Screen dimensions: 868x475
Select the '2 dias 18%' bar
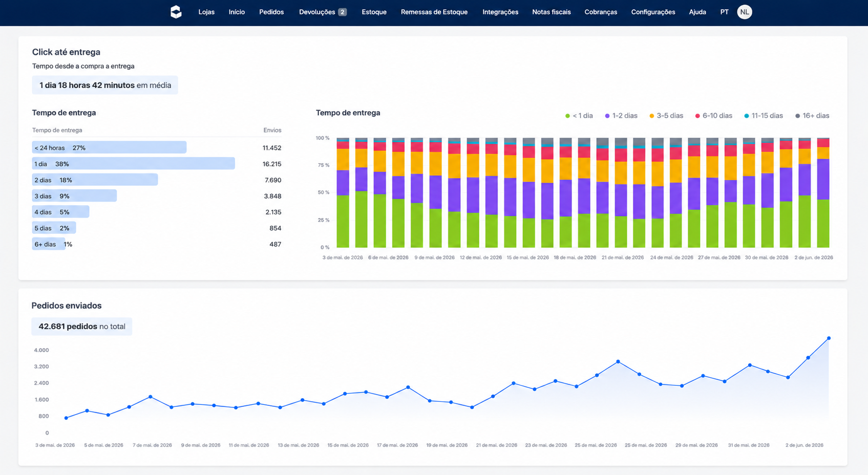[x=95, y=180]
